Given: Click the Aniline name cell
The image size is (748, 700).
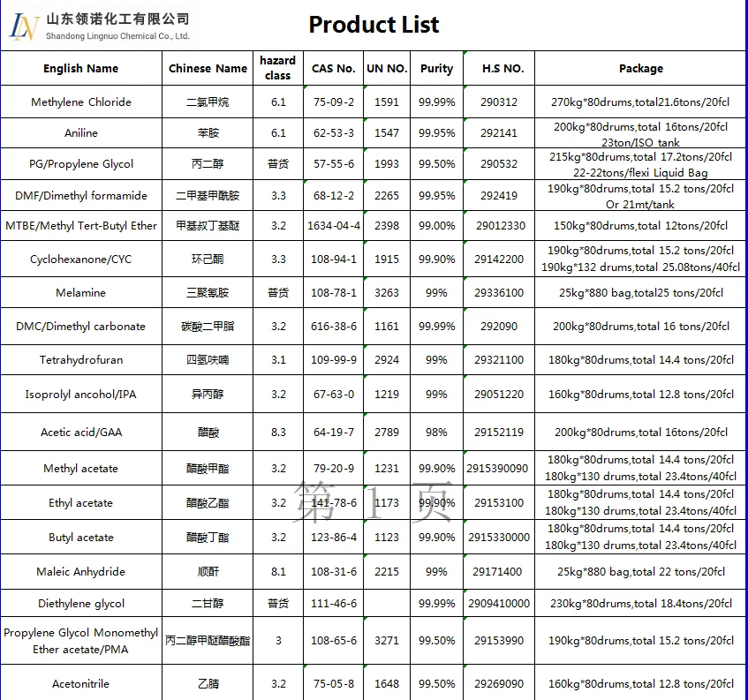Looking at the screenshot, I should click(81, 133).
